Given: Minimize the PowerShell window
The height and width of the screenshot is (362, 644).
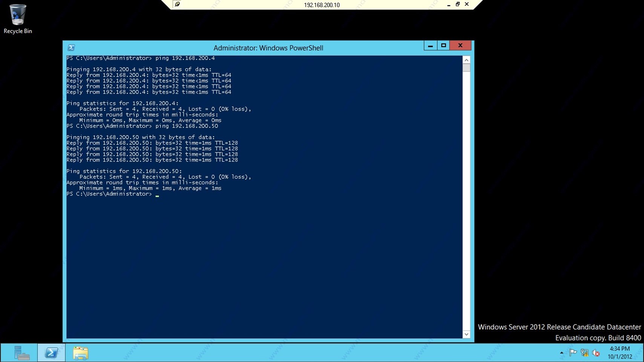Looking at the screenshot, I should coord(430,46).
